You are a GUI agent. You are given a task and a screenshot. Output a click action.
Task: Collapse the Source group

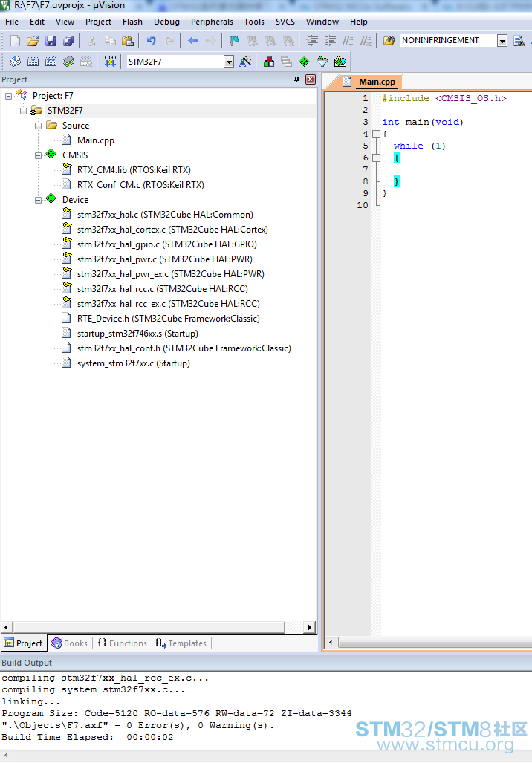tap(38, 126)
